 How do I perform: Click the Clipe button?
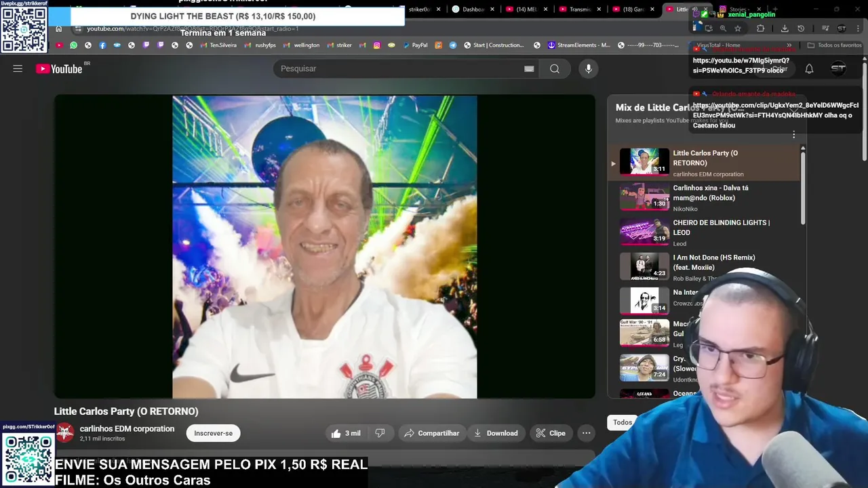point(550,433)
